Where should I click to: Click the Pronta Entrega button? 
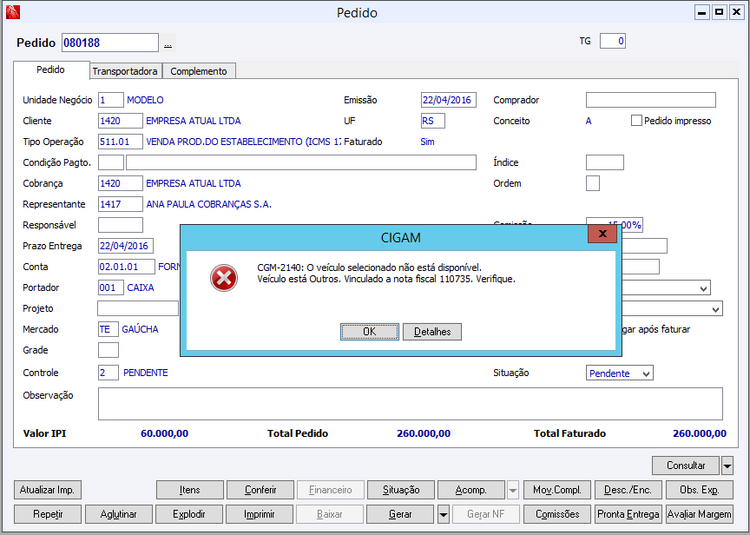tap(628, 514)
